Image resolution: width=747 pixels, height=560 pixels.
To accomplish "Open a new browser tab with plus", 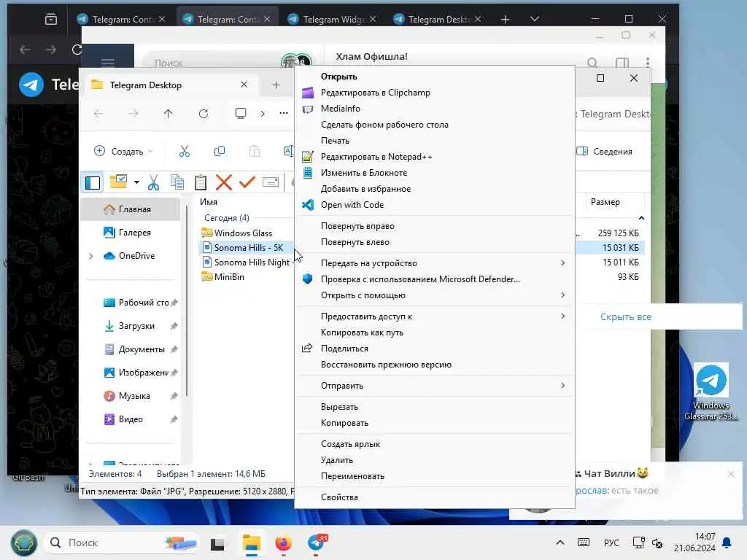I will (x=506, y=19).
